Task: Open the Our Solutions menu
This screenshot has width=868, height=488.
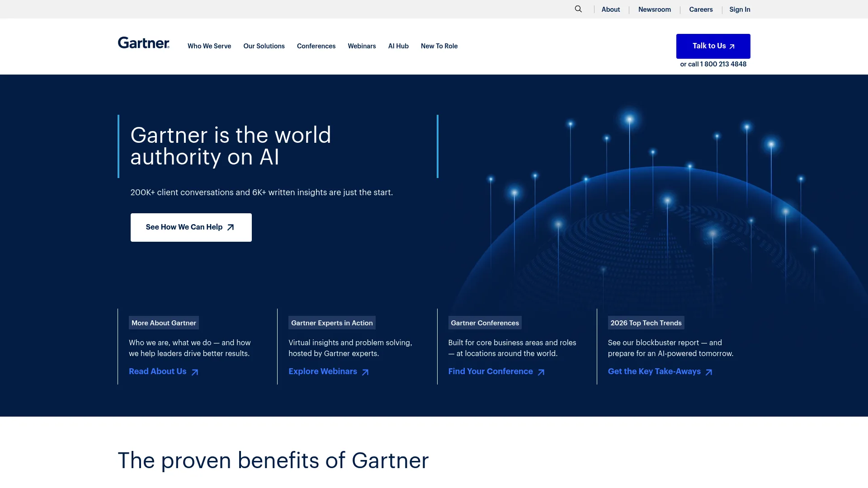Action: 264,46
